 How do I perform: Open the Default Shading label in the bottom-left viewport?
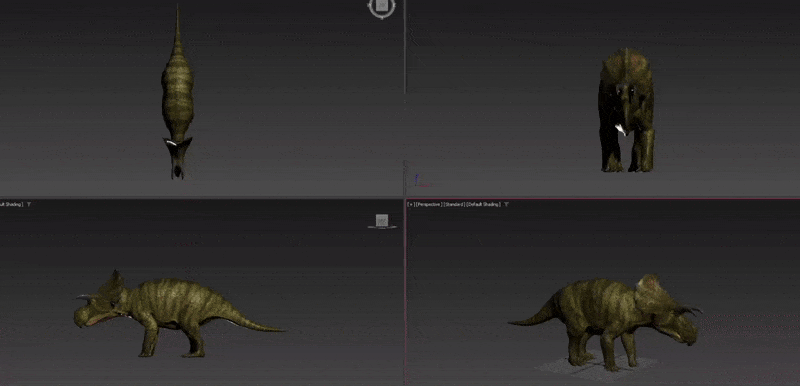click(x=11, y=204)
